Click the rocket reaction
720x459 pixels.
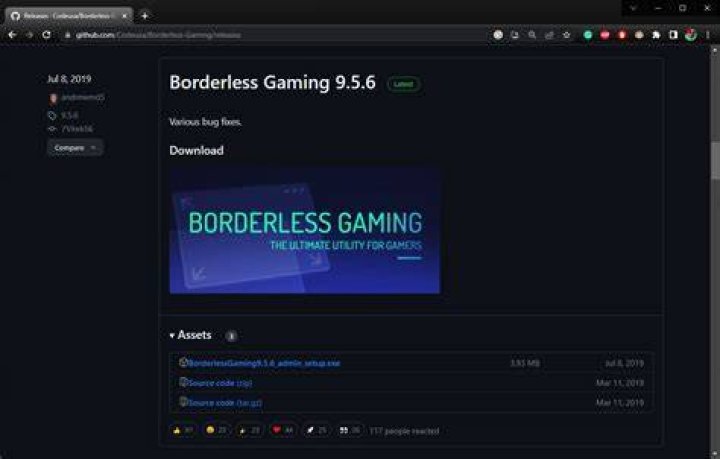(x=316, y=430)
